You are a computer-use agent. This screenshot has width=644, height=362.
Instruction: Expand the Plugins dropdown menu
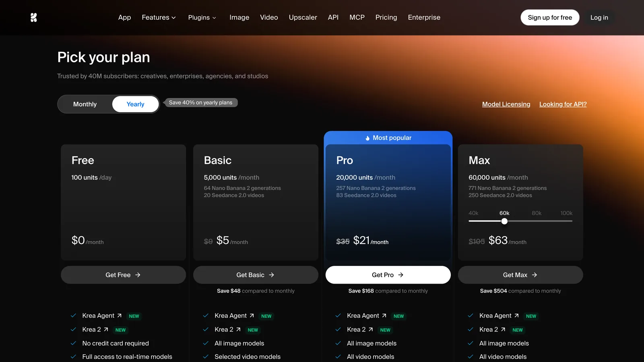tap(202, 17)
